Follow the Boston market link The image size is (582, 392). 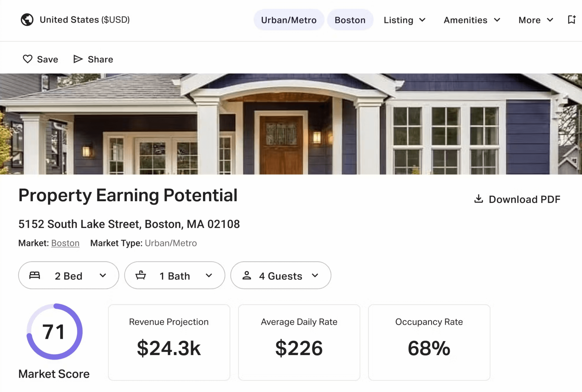tap(65, 243)
